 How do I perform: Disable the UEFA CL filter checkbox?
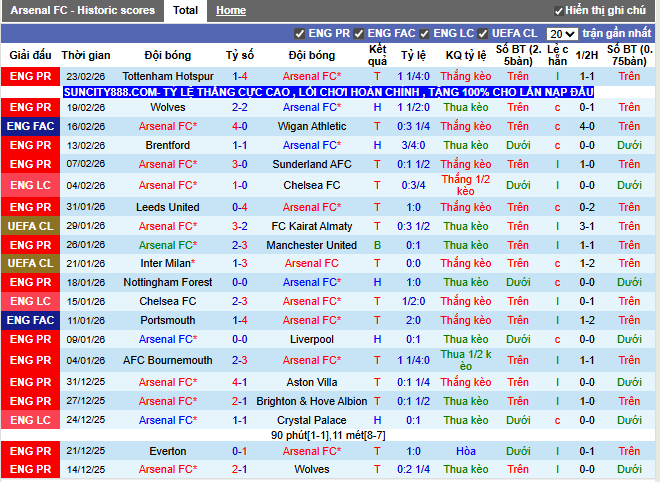click(x=483, y=34)
